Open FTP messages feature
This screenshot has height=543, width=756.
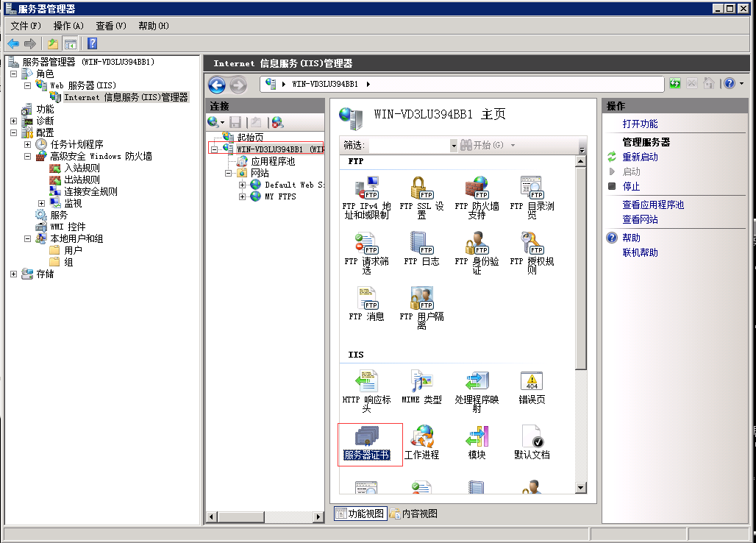[366, 305]
